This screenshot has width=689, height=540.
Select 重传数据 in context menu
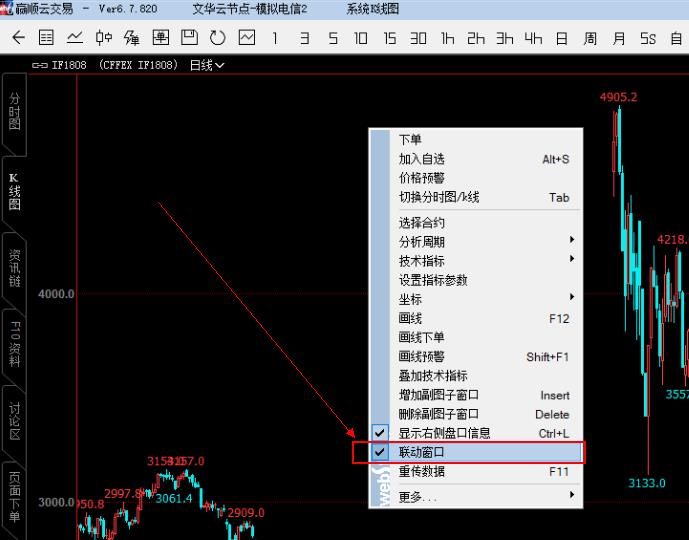pyautogui.click(x=421, y=471)
